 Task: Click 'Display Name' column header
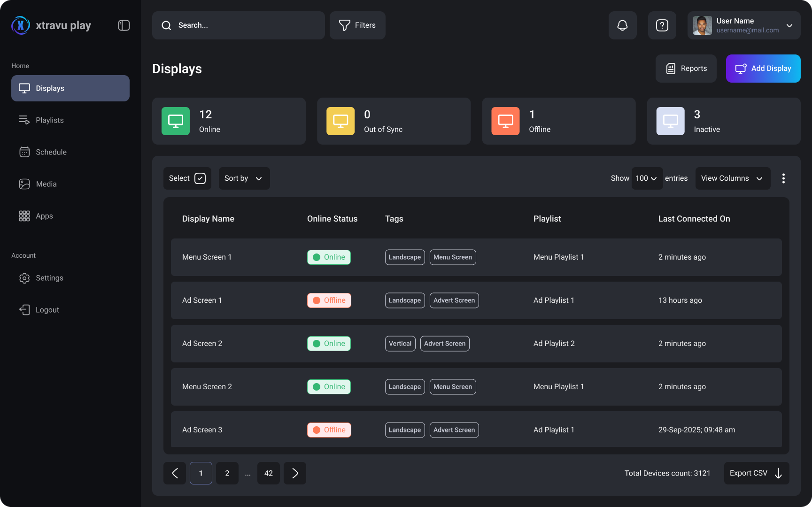[x=208, y=219]
